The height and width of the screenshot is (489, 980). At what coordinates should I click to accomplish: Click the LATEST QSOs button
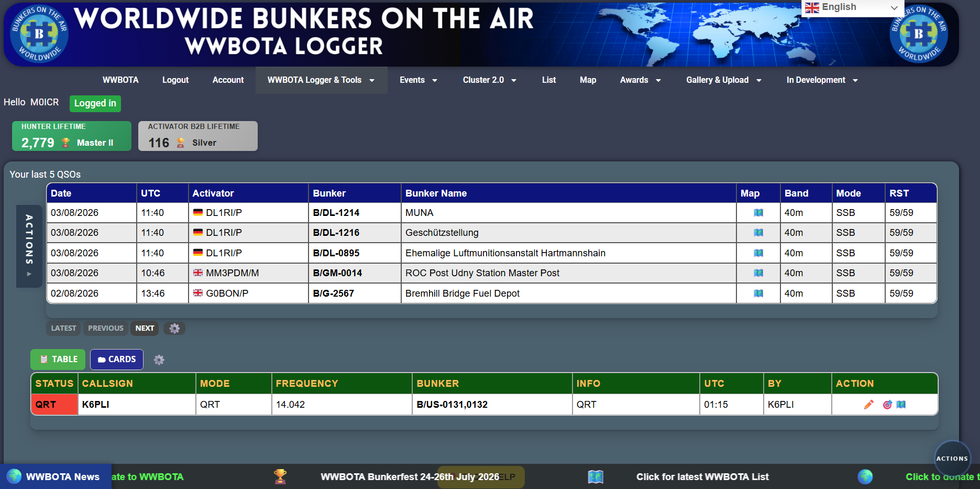(64, 328)
